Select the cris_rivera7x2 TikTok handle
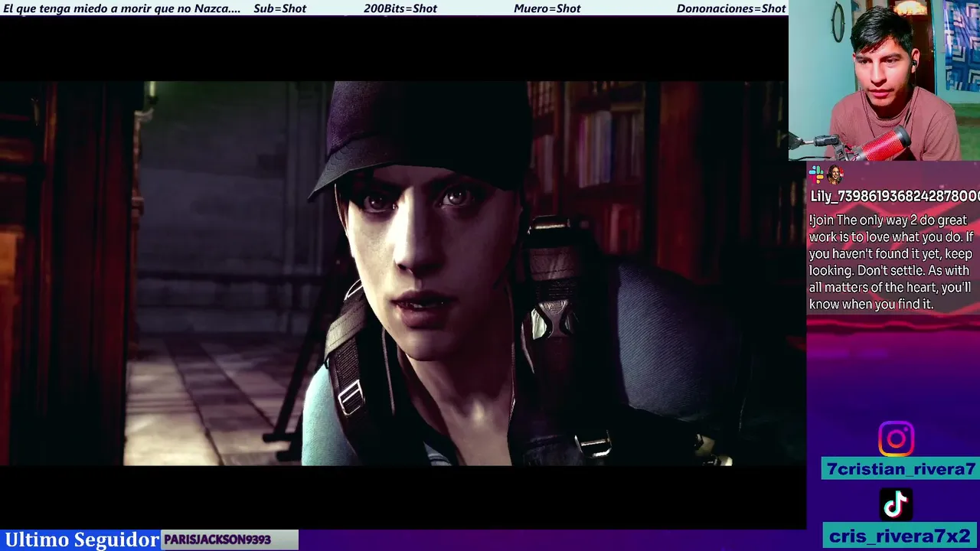This screenshot has height=551, width=980. point(900,536)
